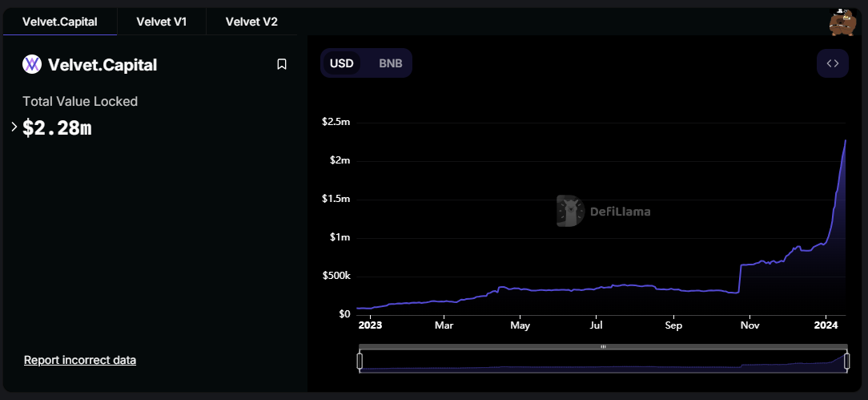Click the 2023 x-axis label
Image resolution: width=868 pixels, height=400 pixels.
coord(370,325)
